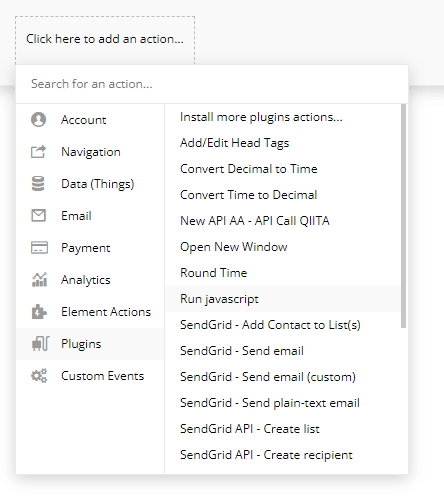Click the plugin actions list scrollbar
Viewport: 444px width, 496px height.
pos(403,216)
